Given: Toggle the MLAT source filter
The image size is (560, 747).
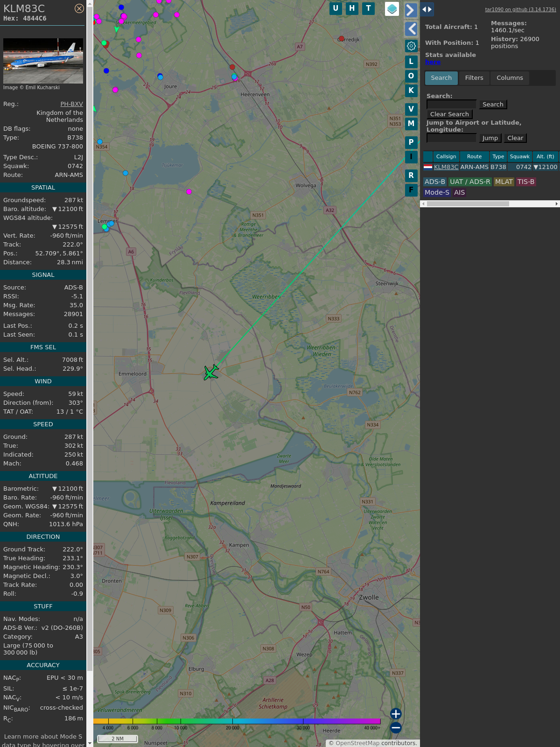Looking at the screenshot, I should (504, 182).
